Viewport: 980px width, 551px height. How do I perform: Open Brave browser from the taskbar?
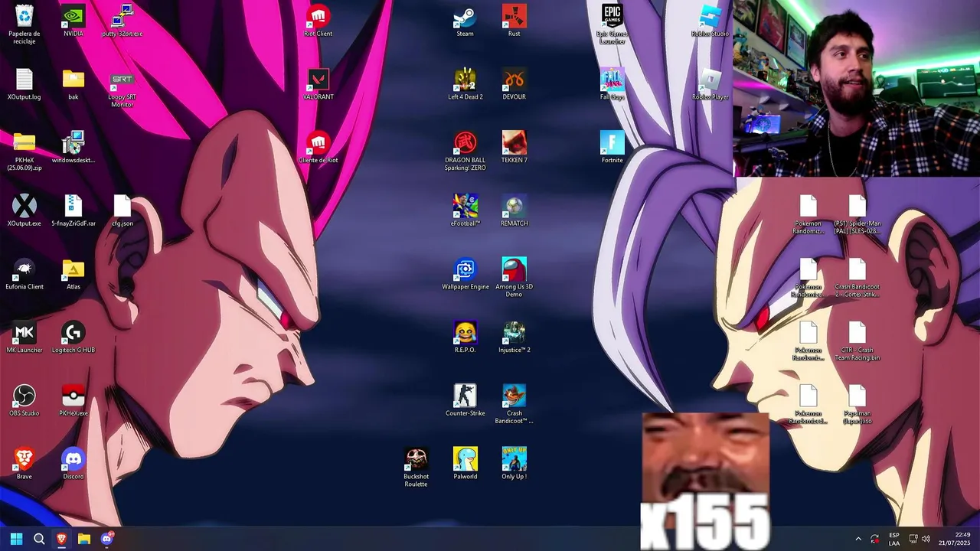(x=61, y=539)
